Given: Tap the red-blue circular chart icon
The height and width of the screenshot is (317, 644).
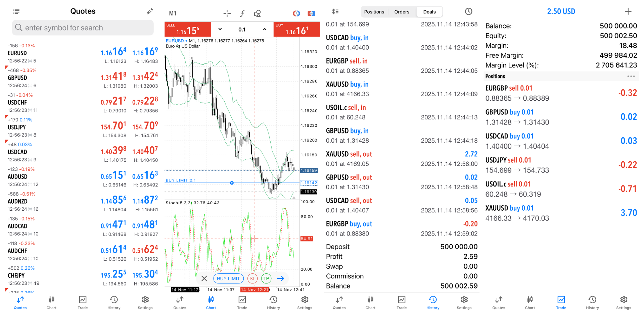Looking at the screenshot, I should 296,13.
